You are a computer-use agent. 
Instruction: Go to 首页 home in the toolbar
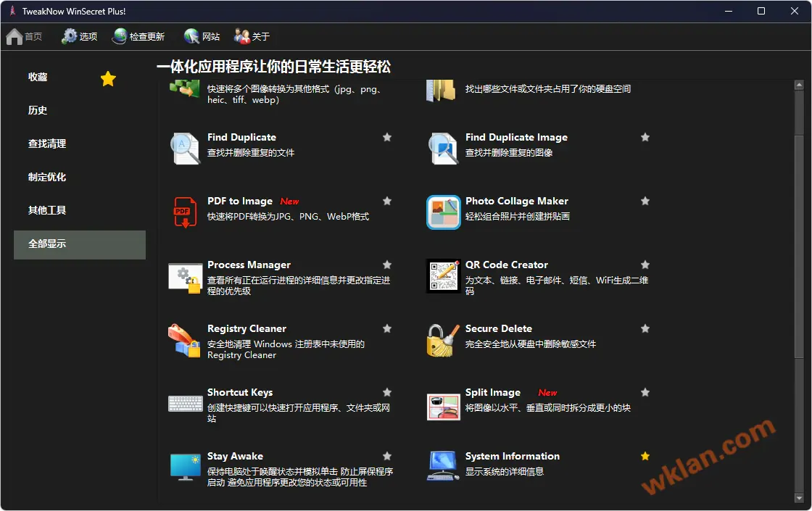25,36
